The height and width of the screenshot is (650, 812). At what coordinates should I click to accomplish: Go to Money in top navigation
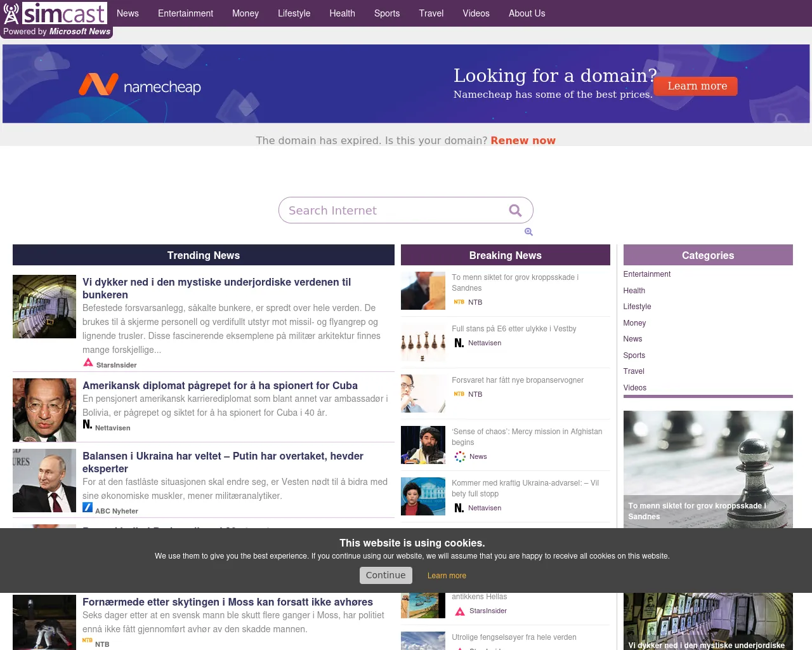point(246,13)
